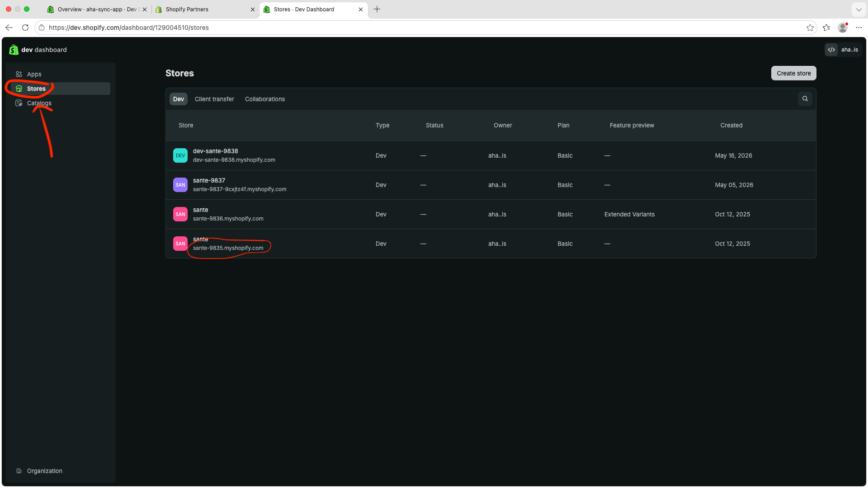Viewport: 868px width, 488px height.
Task: Open the search icon above the stores table
Action: click(x=805, y=99)
